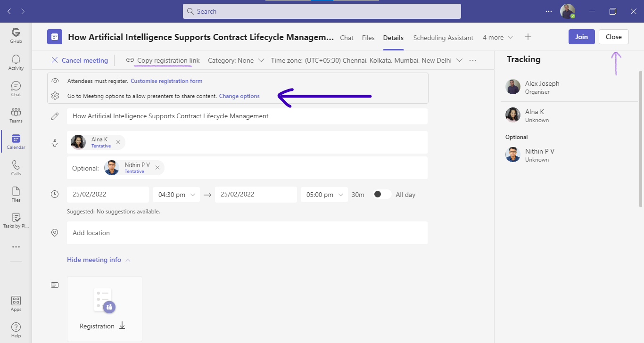Remove Nithin P V from optional attendees
Viewport: 644px width, 343px height.
coord(157,167)
